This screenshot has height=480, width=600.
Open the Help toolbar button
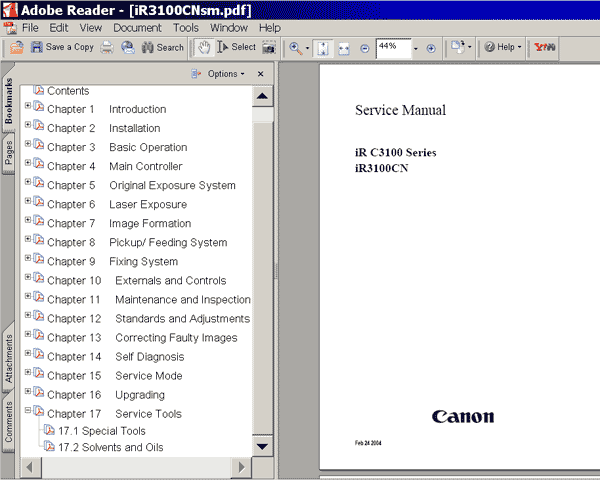(502, 47)
